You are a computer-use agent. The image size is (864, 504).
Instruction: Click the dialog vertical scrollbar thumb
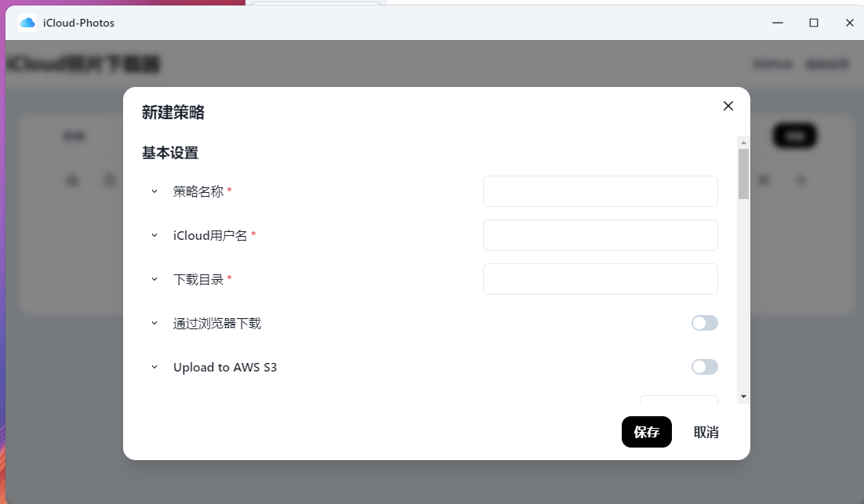coord(743,174)
